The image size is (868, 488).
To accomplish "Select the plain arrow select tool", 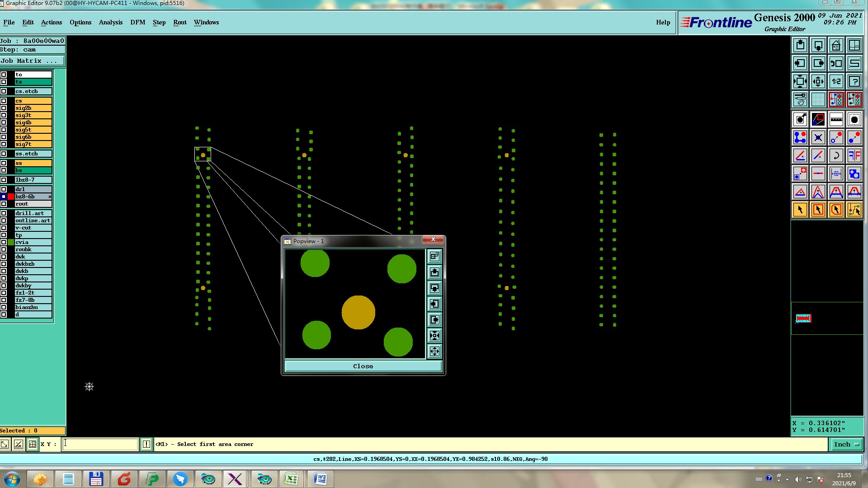I will (800, 210).
